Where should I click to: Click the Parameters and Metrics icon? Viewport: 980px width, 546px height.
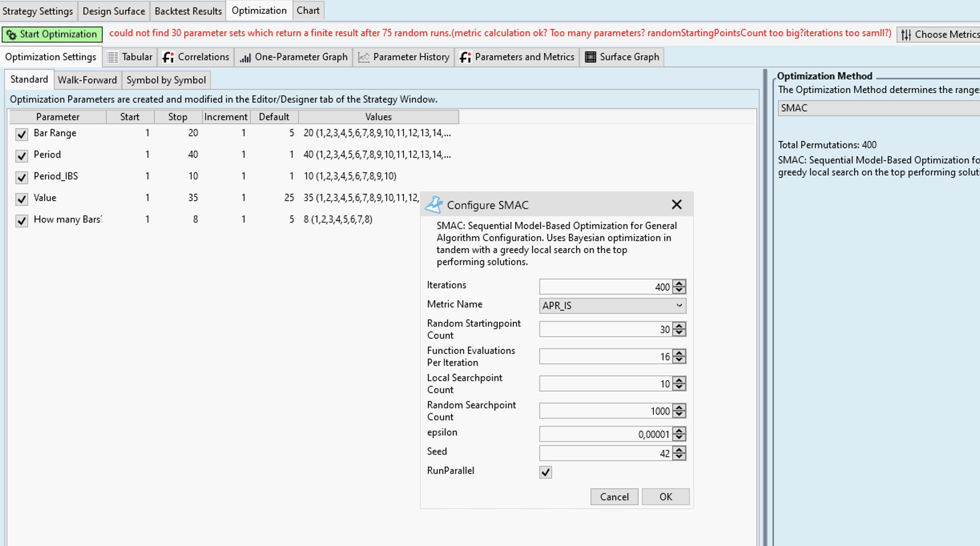point(465,57)
